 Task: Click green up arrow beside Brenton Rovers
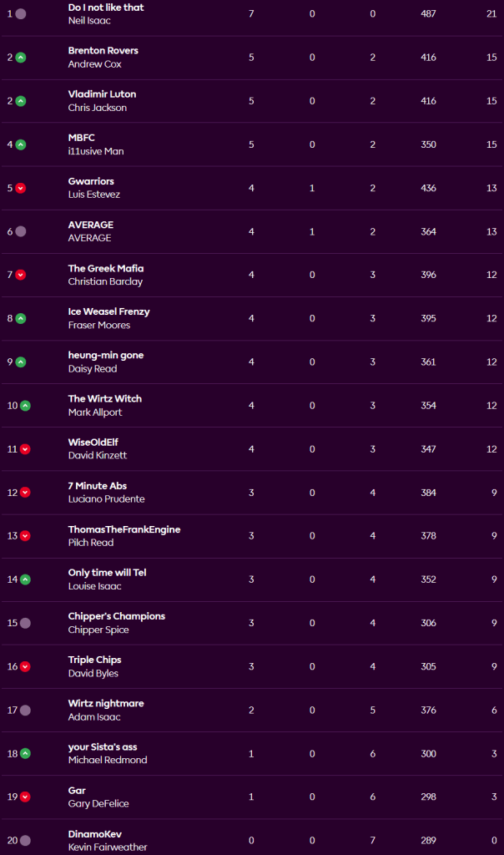click(21, 58)
